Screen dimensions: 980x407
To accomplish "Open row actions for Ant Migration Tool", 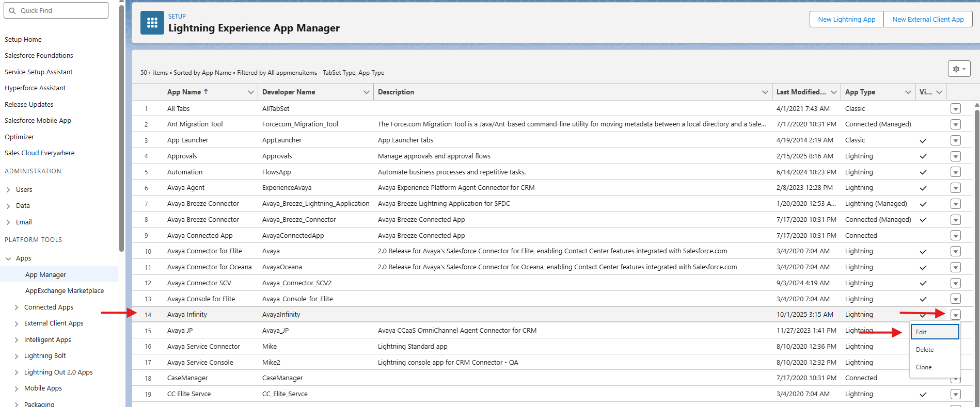I will (x=956, y=124).
